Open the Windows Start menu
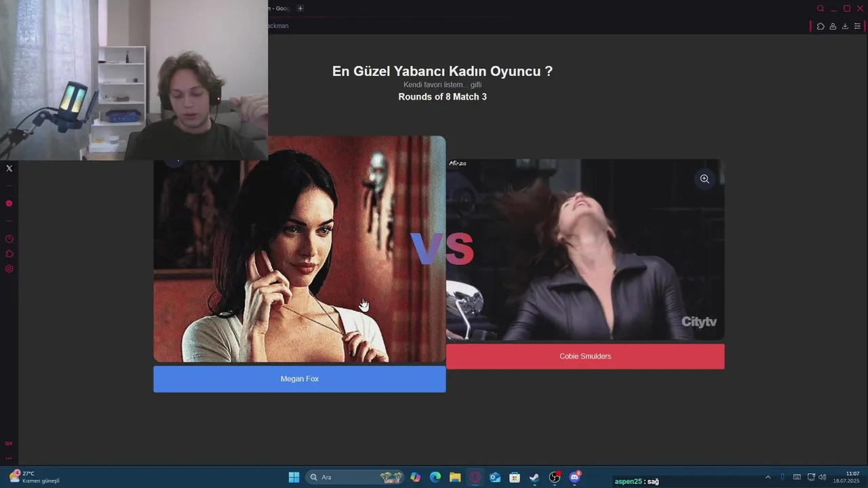The image size is (868, 488). pos(294,477)
